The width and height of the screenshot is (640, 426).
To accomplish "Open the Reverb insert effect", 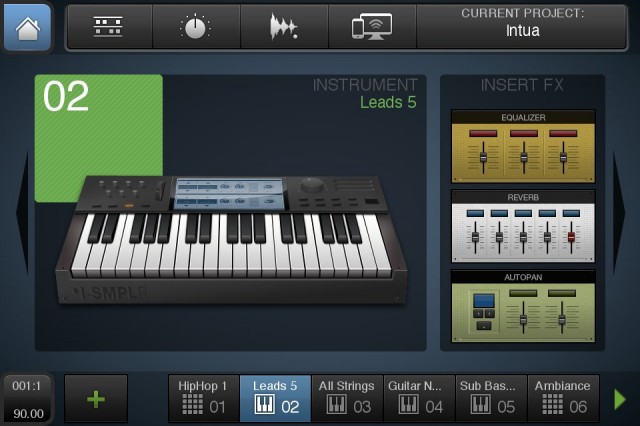I will (x=522, y=225).
